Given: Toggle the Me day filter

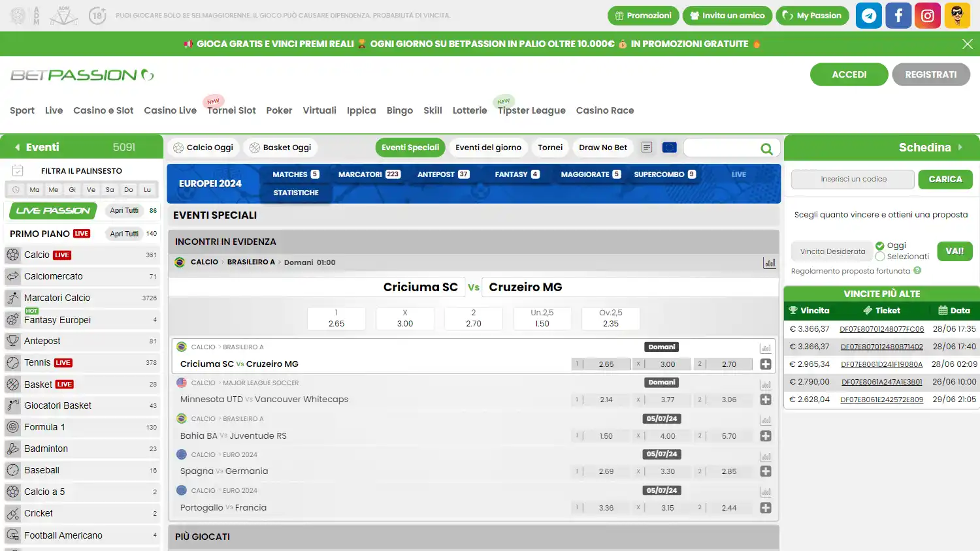Looking at the screenshot, I should tap(54, 190).
